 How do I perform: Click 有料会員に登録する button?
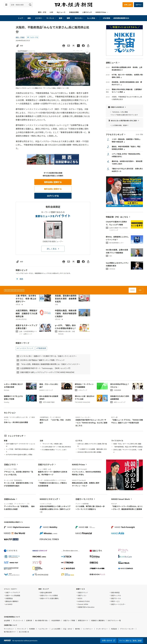point(53,182)
